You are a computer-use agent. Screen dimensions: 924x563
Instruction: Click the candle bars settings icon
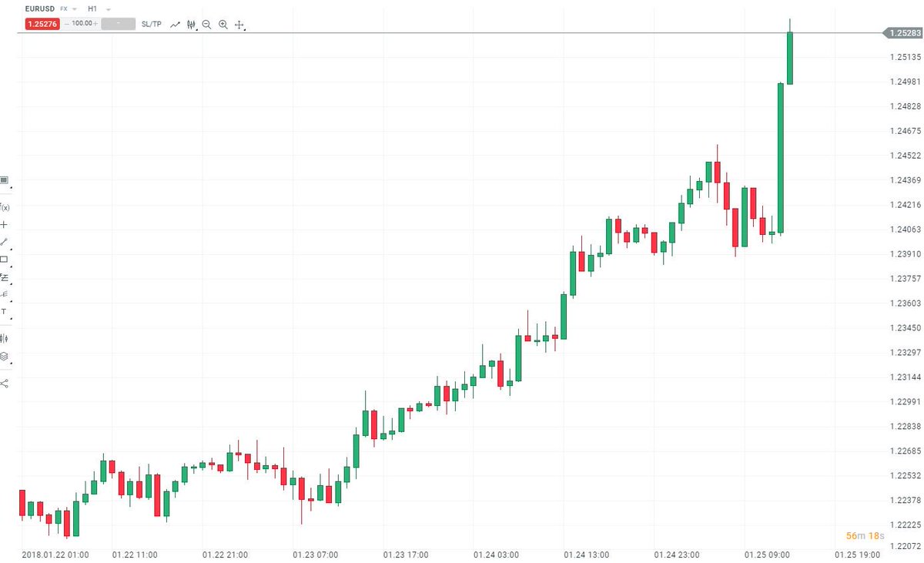4,337
